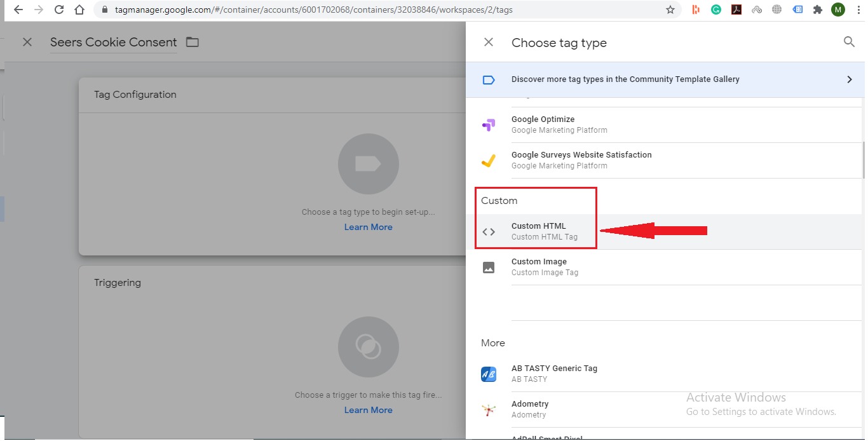This screenshot has width=868, height=441.
Task: Click the grey globe extension icon
Action: point(776,10)
